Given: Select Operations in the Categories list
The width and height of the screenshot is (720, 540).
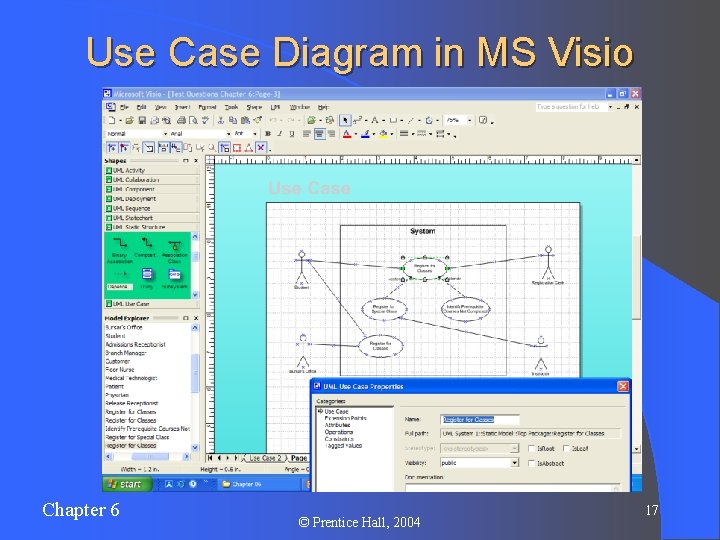Looking at the screenshot, I should pyautogui.click(x=339, y=432).
